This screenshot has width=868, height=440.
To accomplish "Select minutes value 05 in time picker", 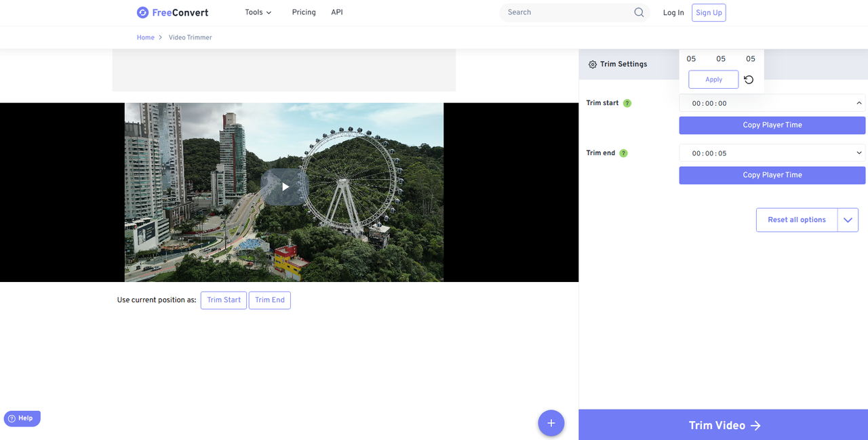I will pos(721,59).
